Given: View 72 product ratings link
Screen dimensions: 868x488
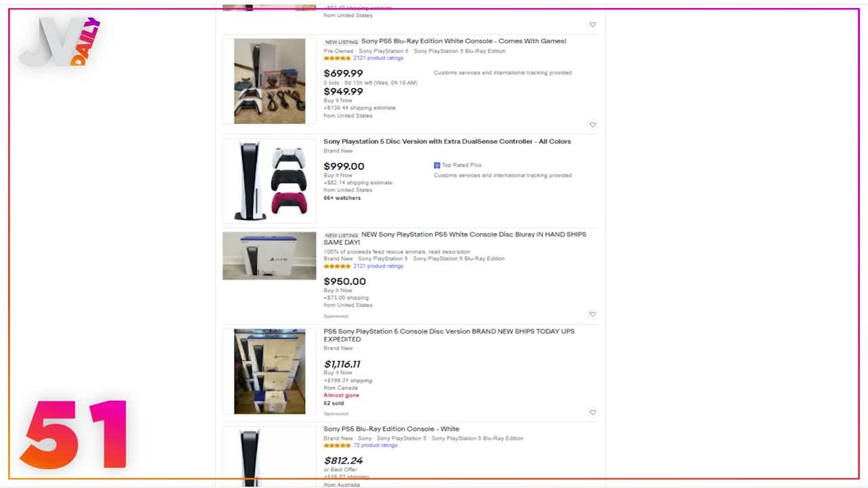Looking at the screenshot, I should (x=375, y=445).
